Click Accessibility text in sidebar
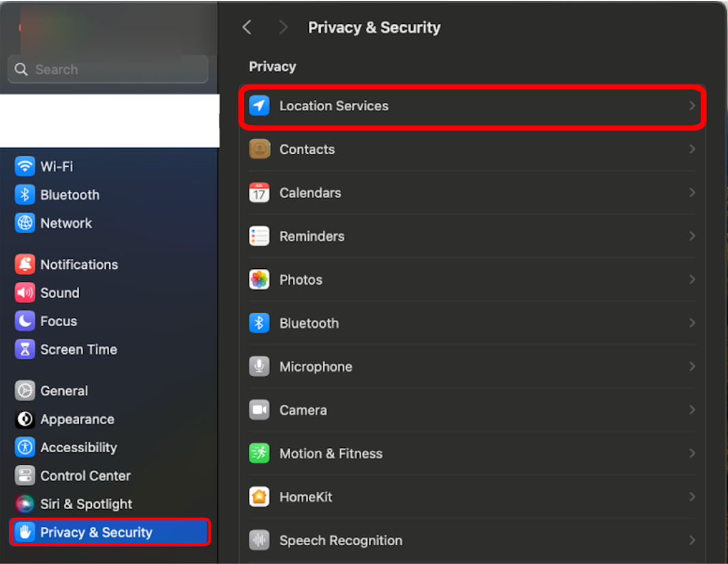 point(78,448)
